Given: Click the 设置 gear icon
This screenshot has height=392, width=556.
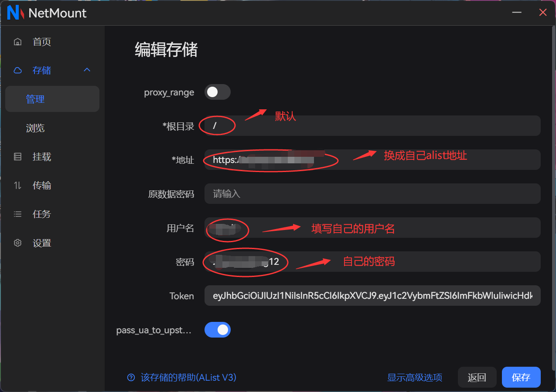Looking at the screenshot, I should 17,243.
